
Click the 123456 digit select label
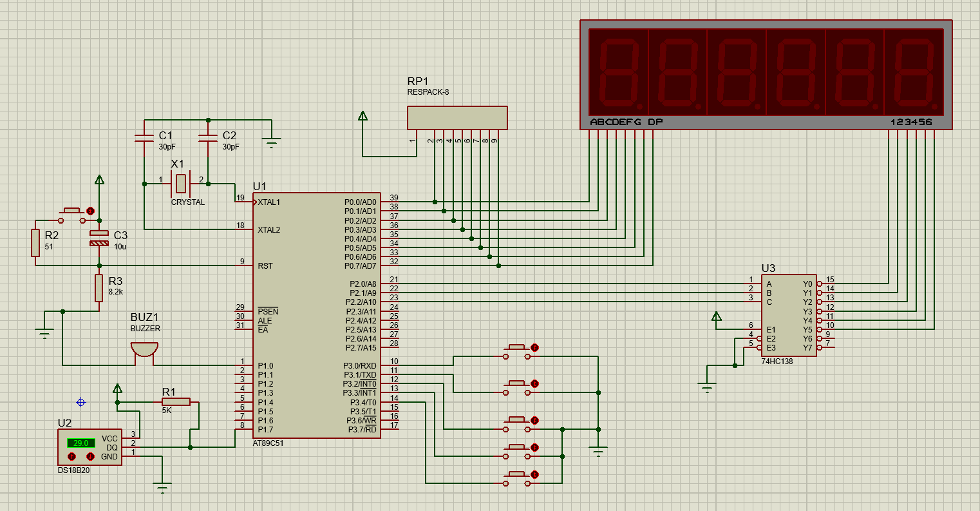pos(911,122)
